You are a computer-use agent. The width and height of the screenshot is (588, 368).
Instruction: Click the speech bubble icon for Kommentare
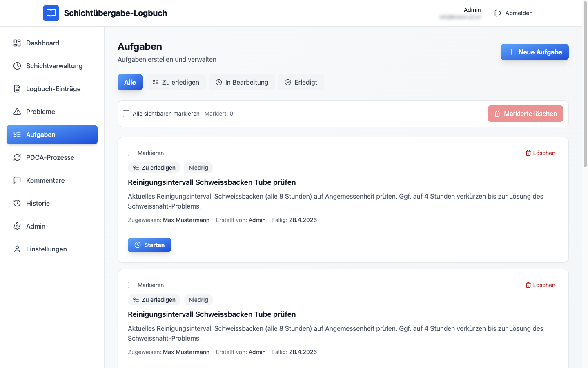point(17,180)
